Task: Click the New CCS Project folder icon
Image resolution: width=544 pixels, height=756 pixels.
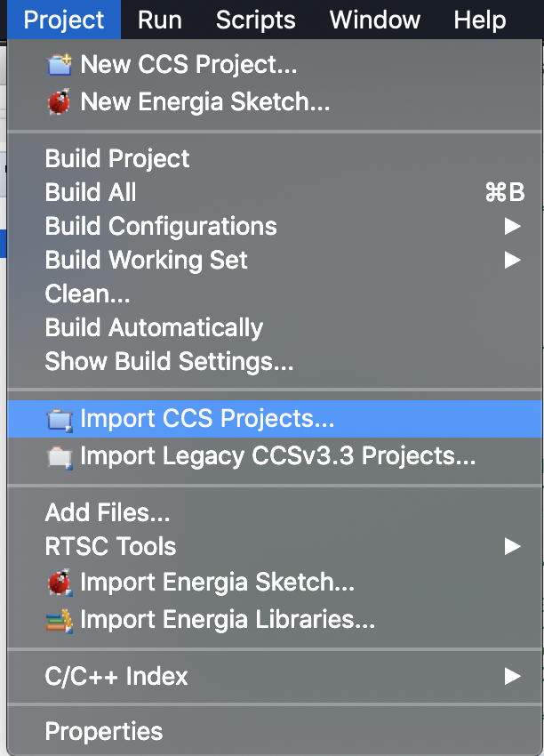Action: coord(60,65)
